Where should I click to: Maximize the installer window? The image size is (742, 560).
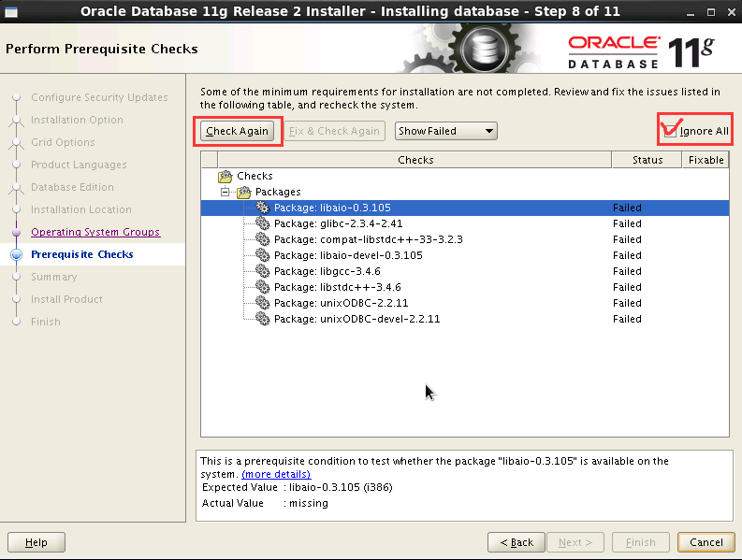(711, 12)
